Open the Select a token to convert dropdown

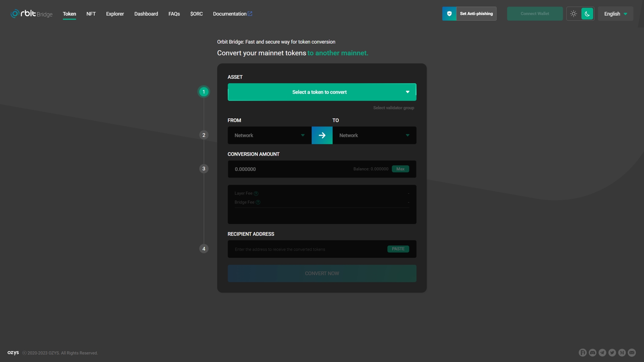tap(322, 92)
